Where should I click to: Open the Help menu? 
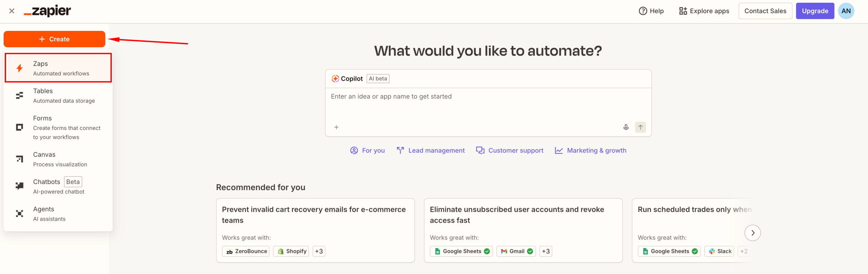click(651, 11)
